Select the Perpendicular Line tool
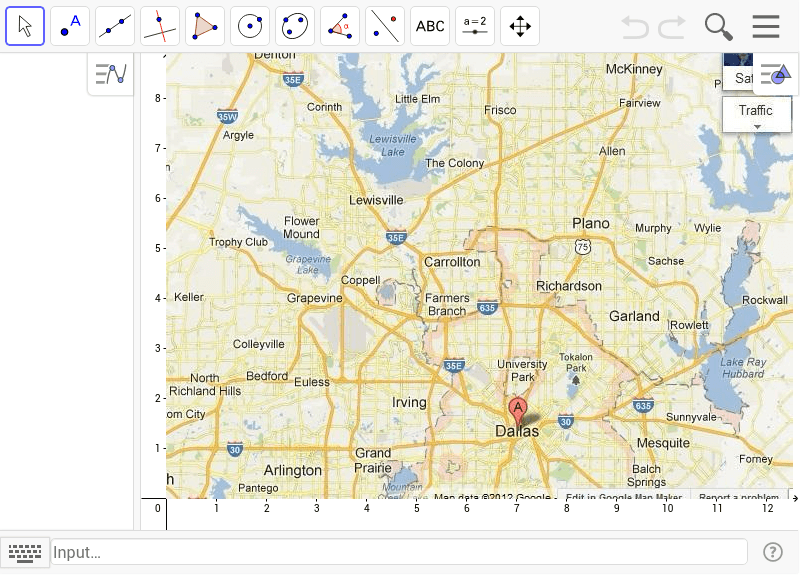 pos(160,26)
